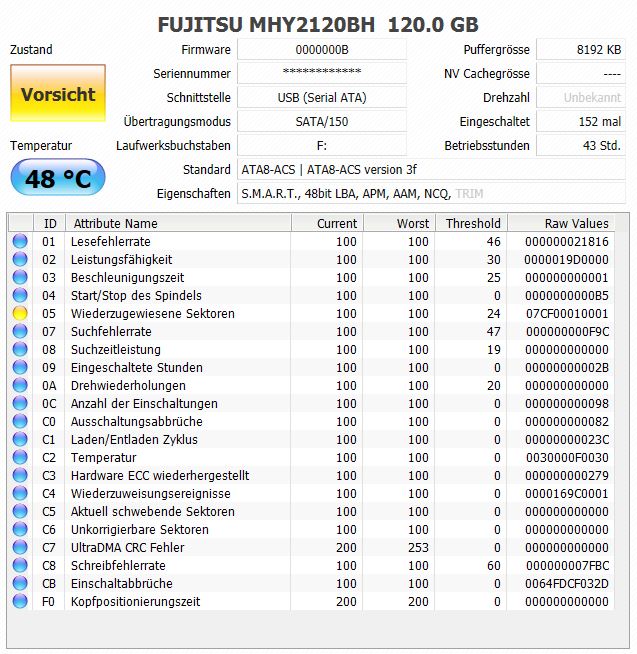Click blue status icon for Schreibfehlerrate
Screen dimensions: 637x654
20,566
